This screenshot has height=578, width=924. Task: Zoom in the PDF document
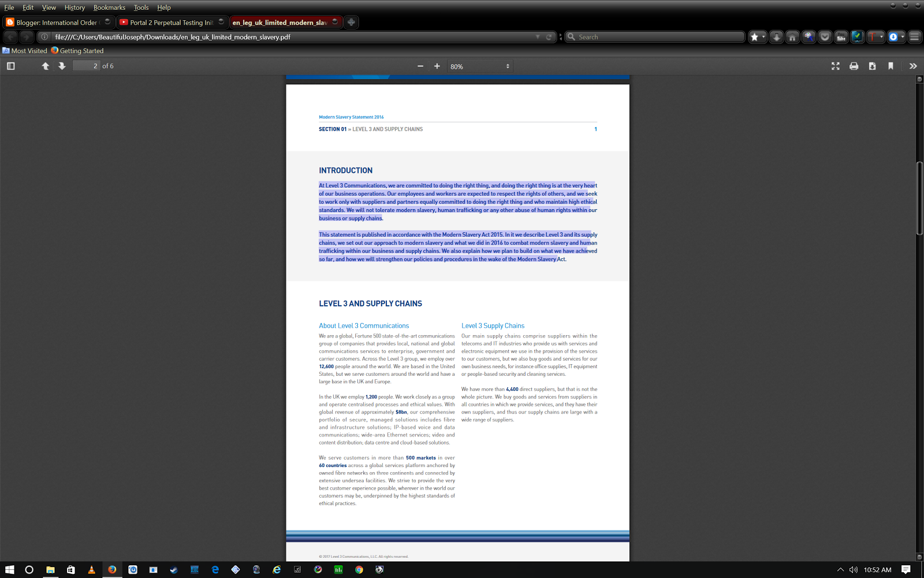pyautogui.click(x=437, y=66)
